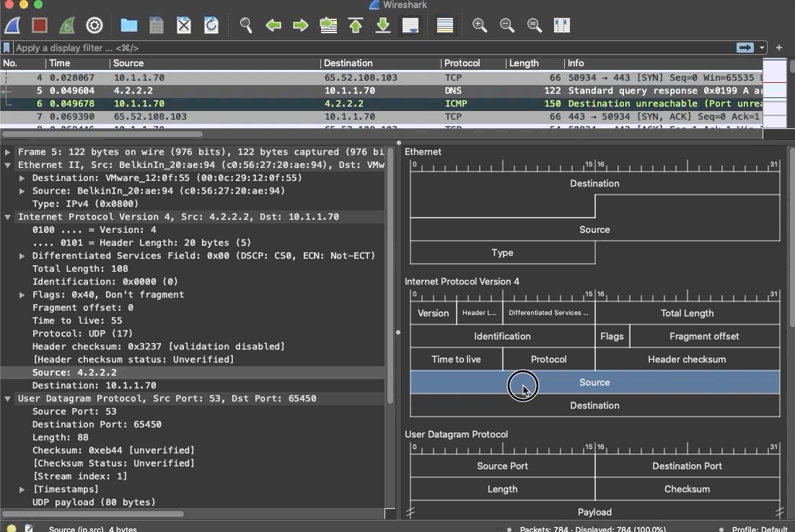Save this capture file icon
Screen dimensions: 795x532
[x=156, y=25]
